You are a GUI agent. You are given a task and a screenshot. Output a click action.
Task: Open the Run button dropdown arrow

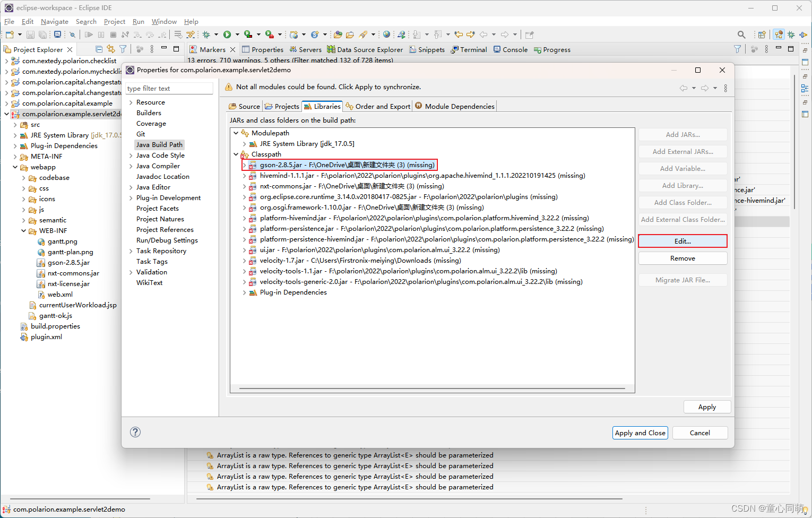pyautogui.click(x=237, y=34)
